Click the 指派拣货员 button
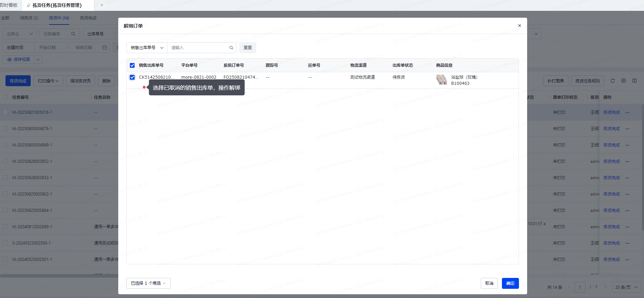Image resolution: width=644 pixels, height=298 pixels. point(80,81)
